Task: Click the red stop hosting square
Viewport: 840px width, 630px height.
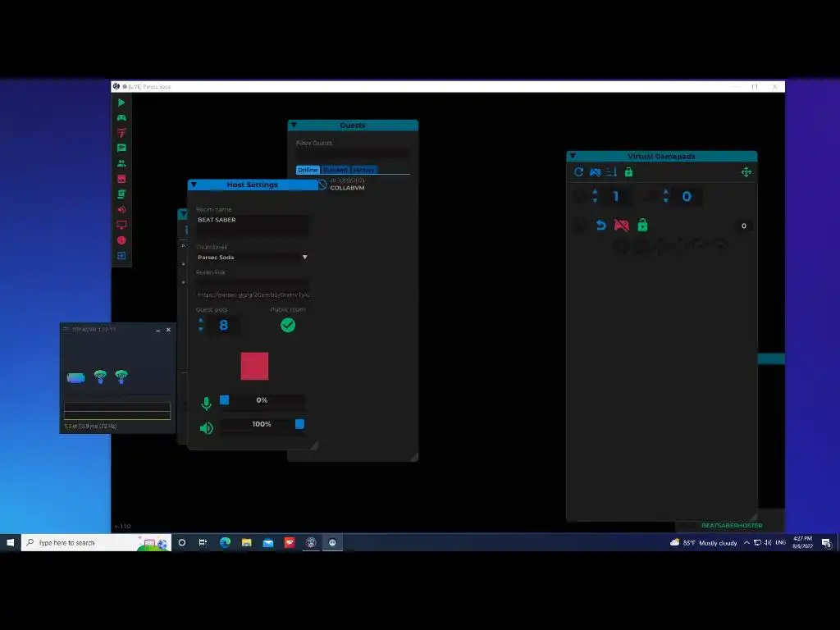Action: pos(254,367)
